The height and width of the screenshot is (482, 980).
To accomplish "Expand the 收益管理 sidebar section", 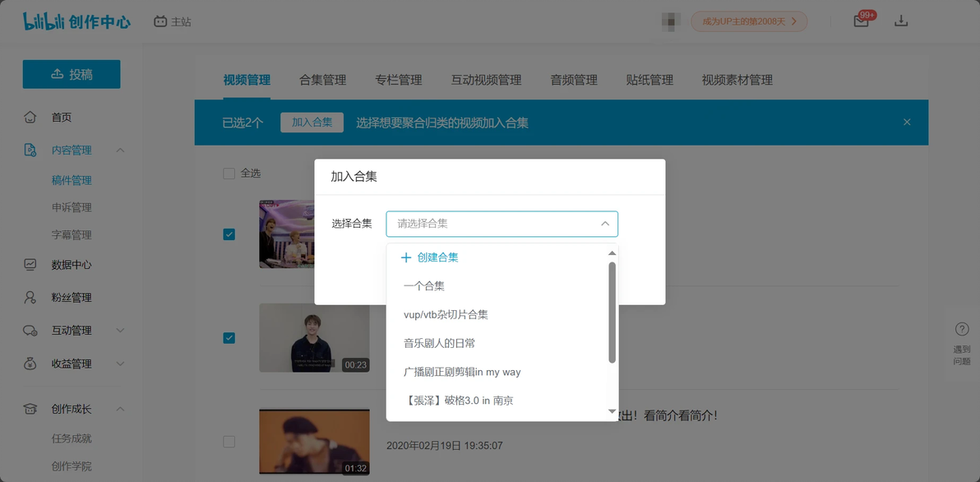I will 121,364.
